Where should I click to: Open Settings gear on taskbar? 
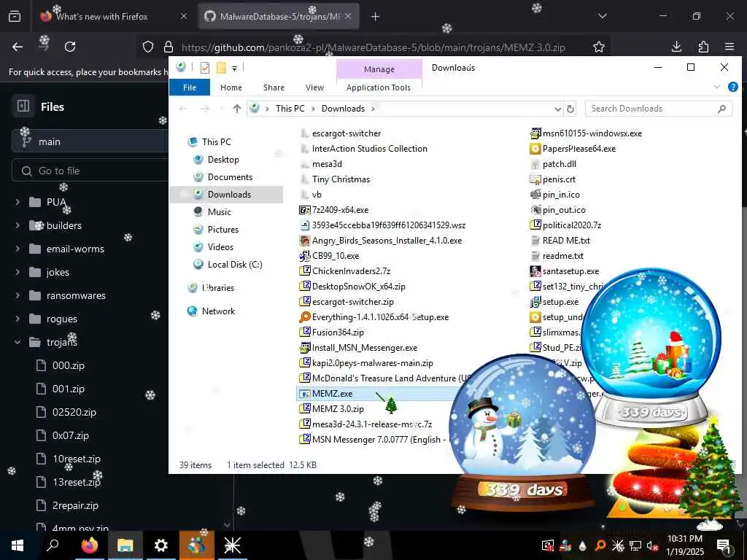161,545
